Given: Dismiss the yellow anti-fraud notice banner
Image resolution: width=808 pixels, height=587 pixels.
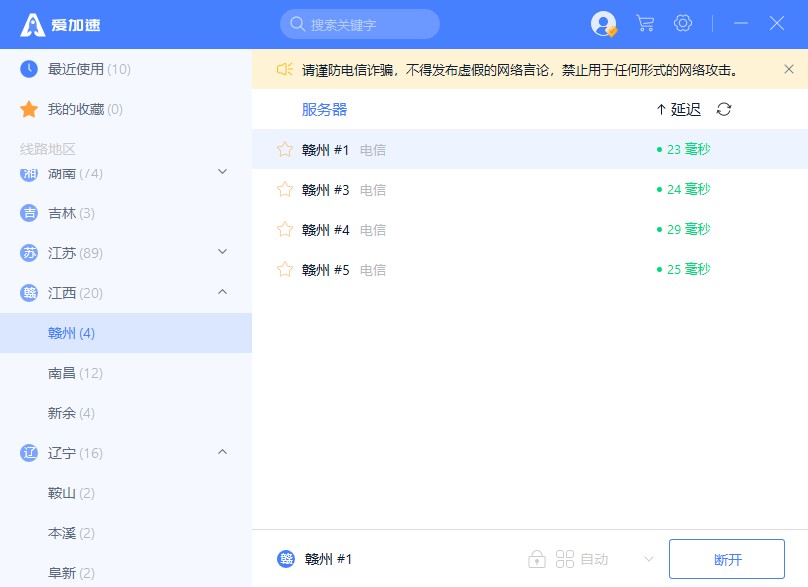Looking at the screenshot, I should tap(789, 69).
